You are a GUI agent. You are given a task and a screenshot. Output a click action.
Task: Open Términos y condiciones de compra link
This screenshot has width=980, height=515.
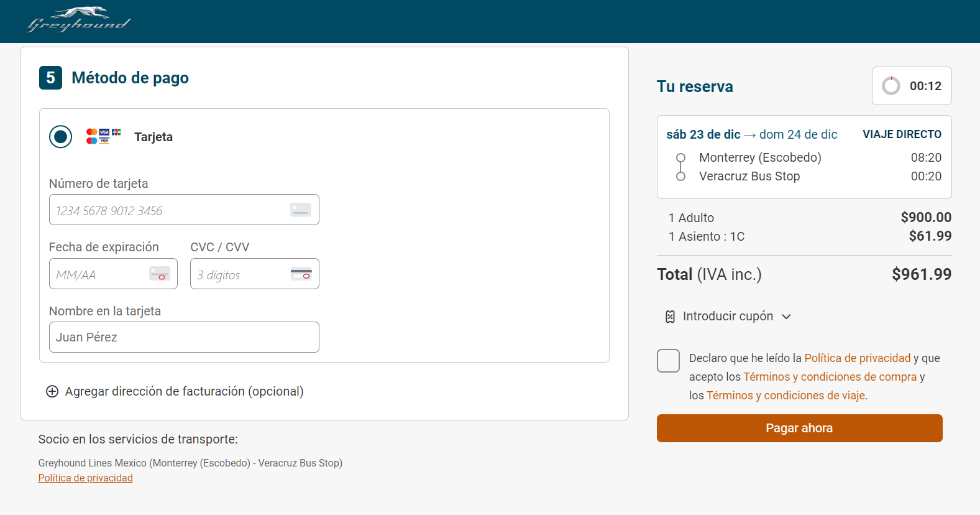(830, 377)
